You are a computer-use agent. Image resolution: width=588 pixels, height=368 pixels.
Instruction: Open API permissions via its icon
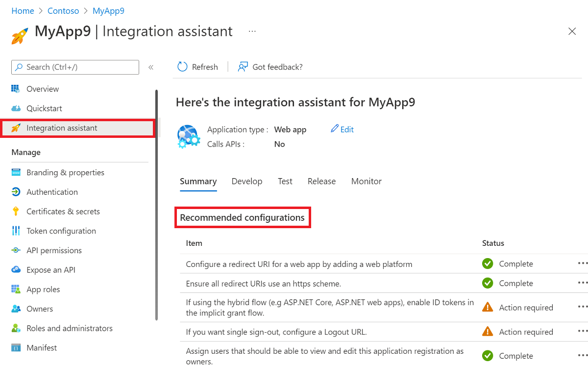click(x=16, y=250)
